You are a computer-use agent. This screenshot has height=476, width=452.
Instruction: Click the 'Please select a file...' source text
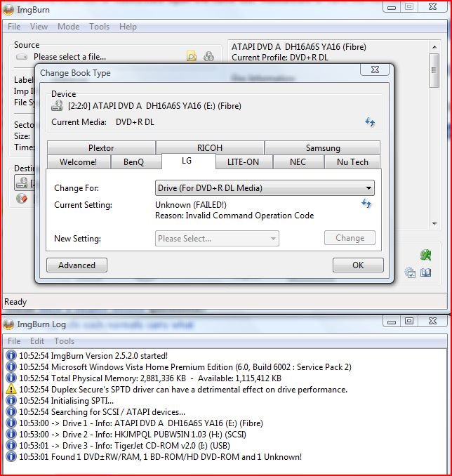(69, 57)
